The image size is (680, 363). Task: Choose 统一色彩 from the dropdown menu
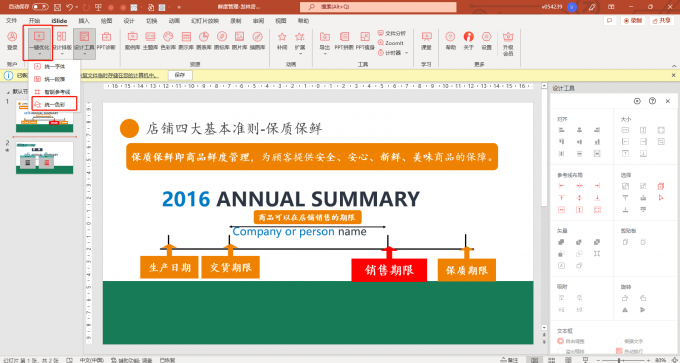pos(54,104)
